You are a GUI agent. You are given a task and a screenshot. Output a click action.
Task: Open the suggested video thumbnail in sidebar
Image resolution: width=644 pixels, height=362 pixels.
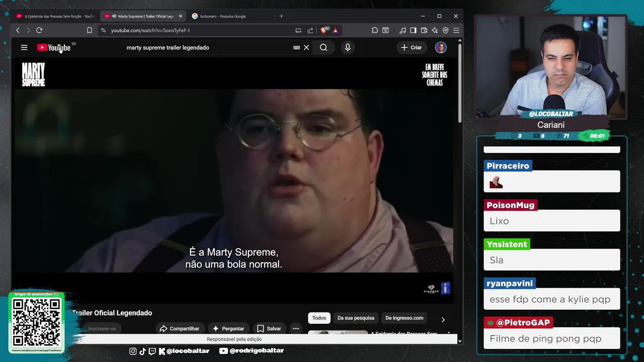(338, 333)
